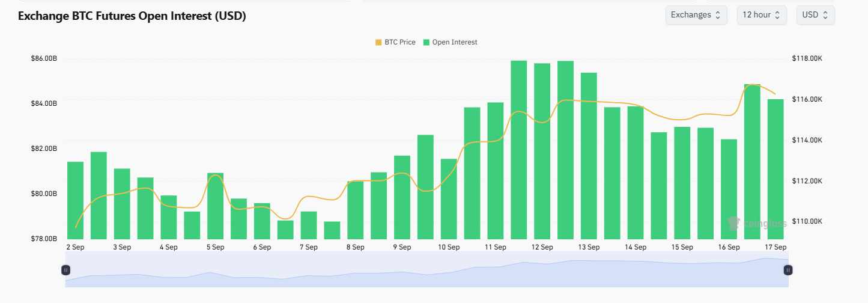Click the 9 Sep x-axis label

(402, 247)
